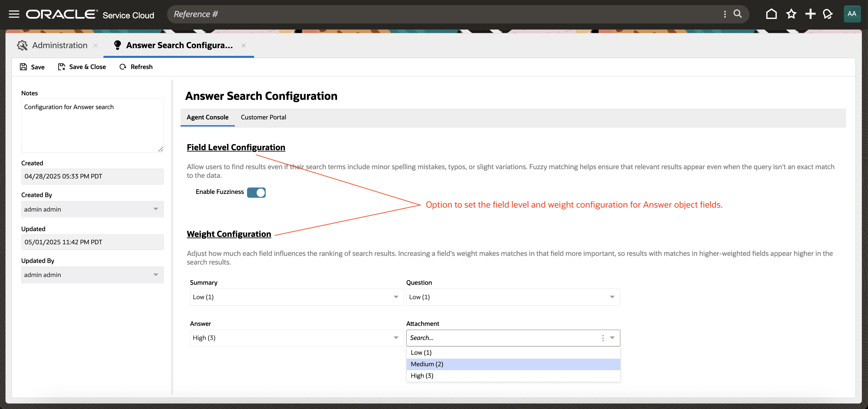This screenshot has height=409, width=868.
Task: Click the Refresh button label
Action: [142, 67]
